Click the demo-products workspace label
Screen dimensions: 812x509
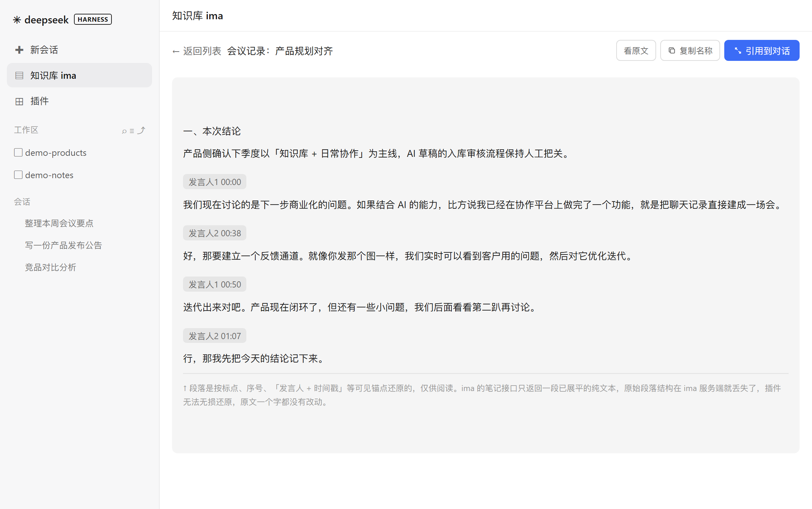56,153
